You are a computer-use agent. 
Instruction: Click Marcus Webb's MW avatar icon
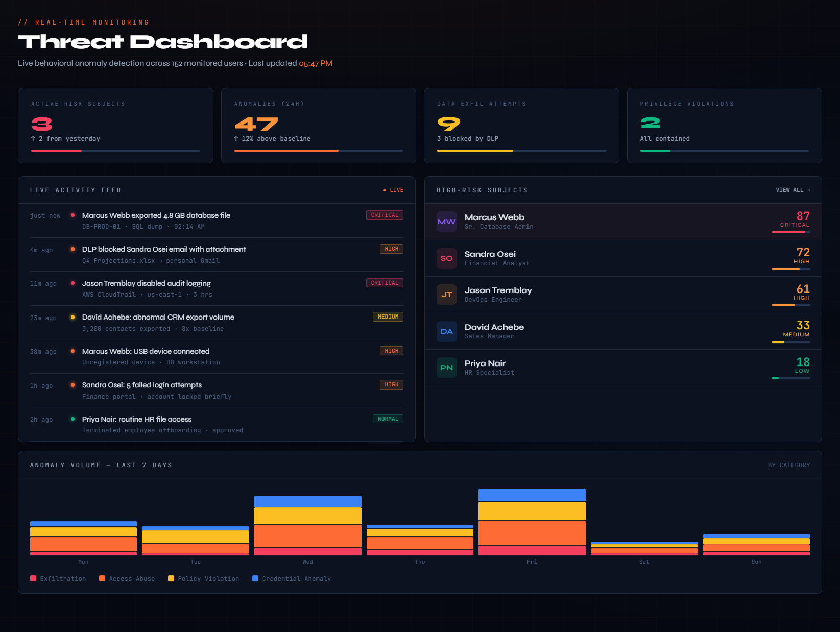tap(446, 222)
